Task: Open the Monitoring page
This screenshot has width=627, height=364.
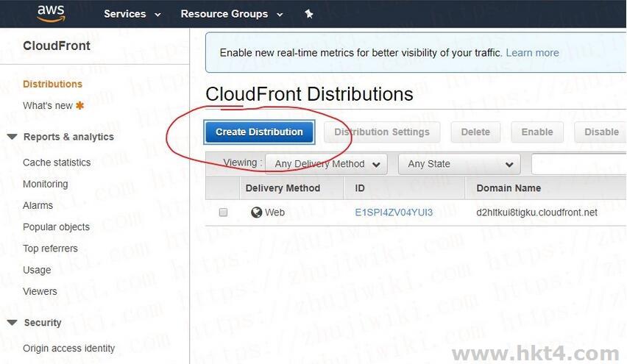Action: (45, 184)
